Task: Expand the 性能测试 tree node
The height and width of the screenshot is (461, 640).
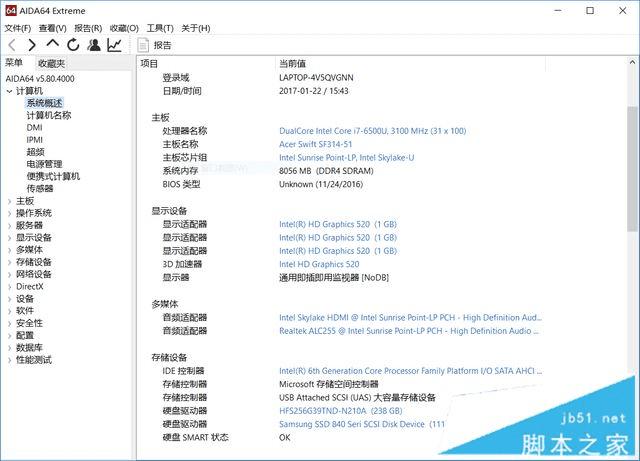Action: click(x=10, y=361)
